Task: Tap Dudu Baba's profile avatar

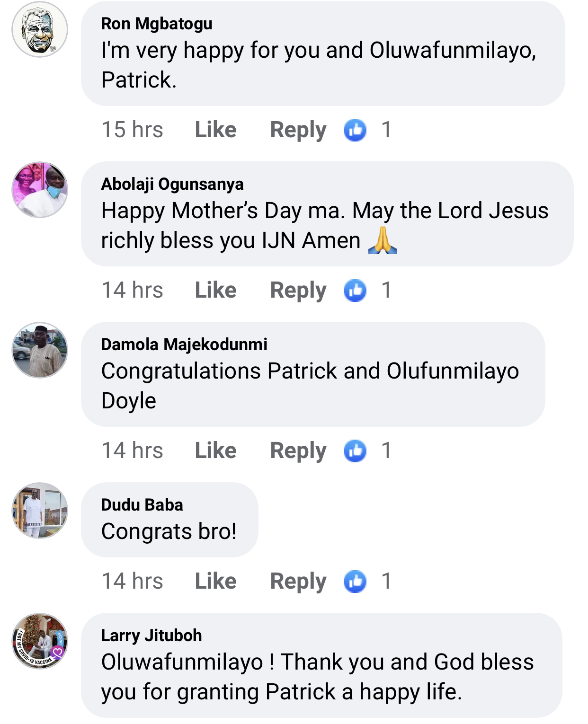Action: click(x=40, y=510)
